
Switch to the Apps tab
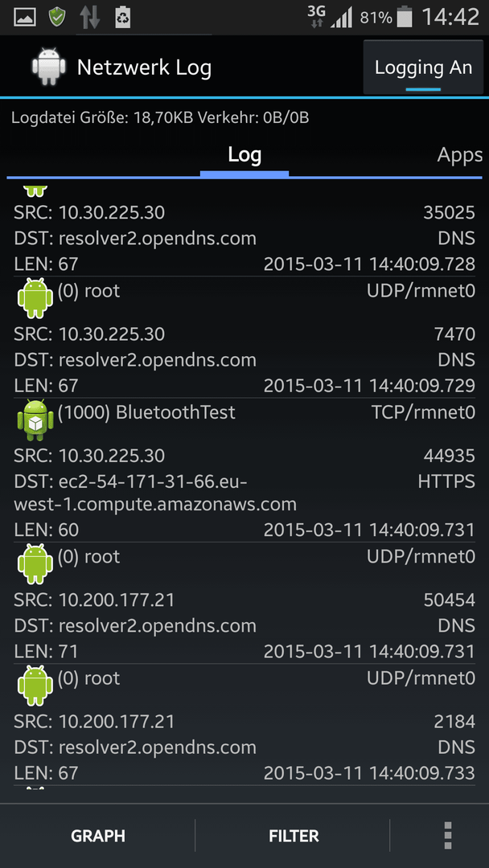460,155
